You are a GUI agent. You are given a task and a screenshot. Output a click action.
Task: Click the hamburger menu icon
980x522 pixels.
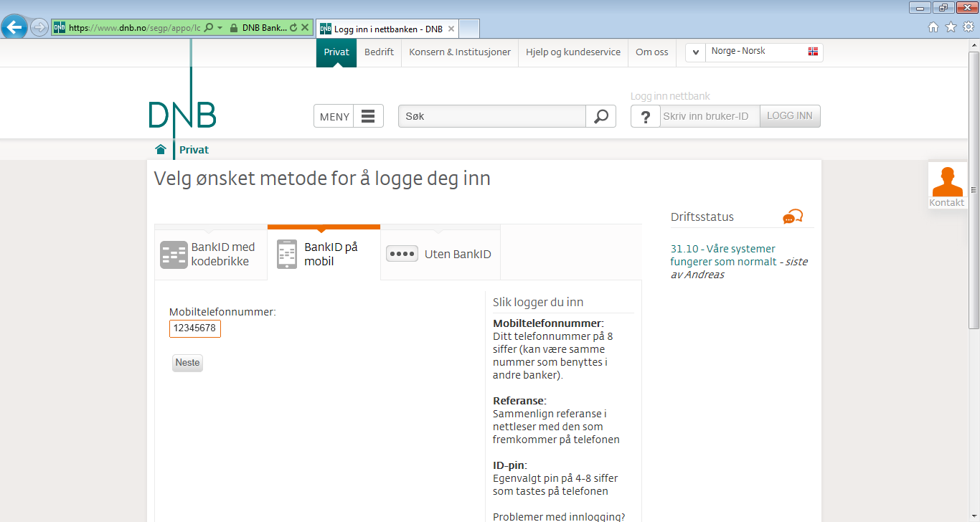(x=368, y=116)
